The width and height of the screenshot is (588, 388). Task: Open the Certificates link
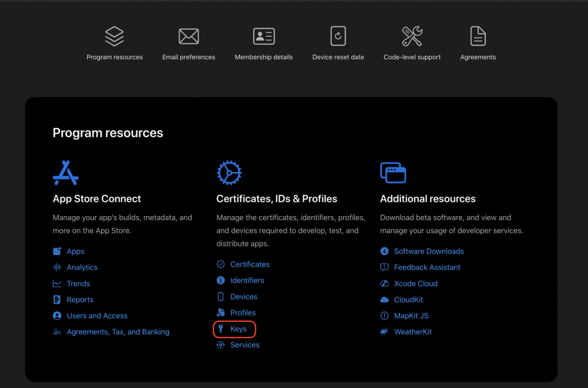(x=250, y=264)
